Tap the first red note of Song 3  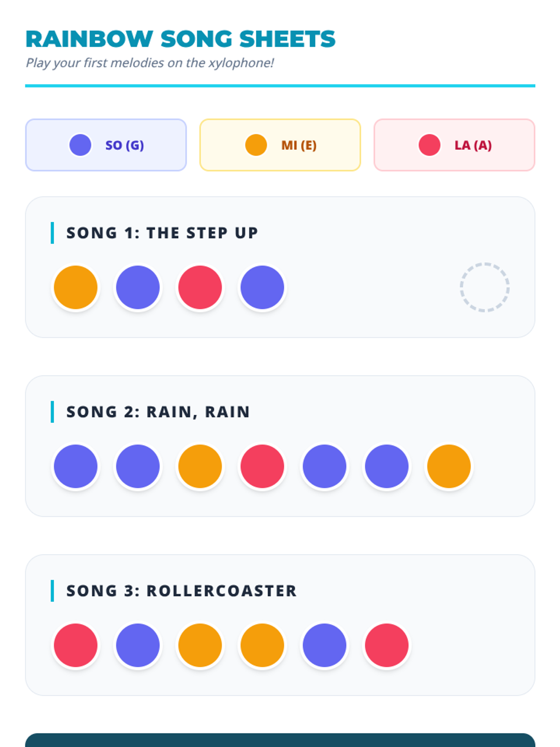pyautogui.click(x=76, y=645)
